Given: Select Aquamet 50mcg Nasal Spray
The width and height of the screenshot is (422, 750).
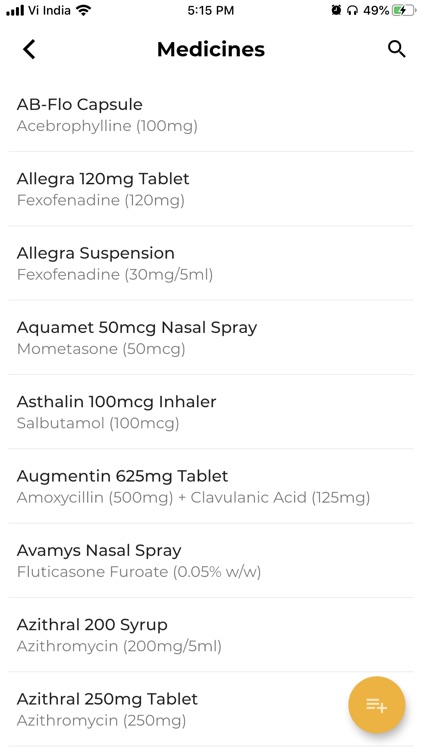Looking at the screenshot, I should 211,338.
